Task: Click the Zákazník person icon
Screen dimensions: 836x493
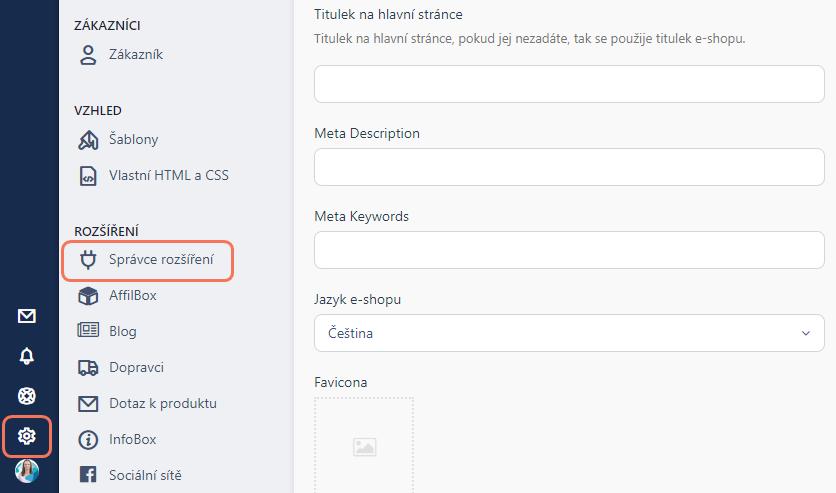Action: [x=88, y=55]
